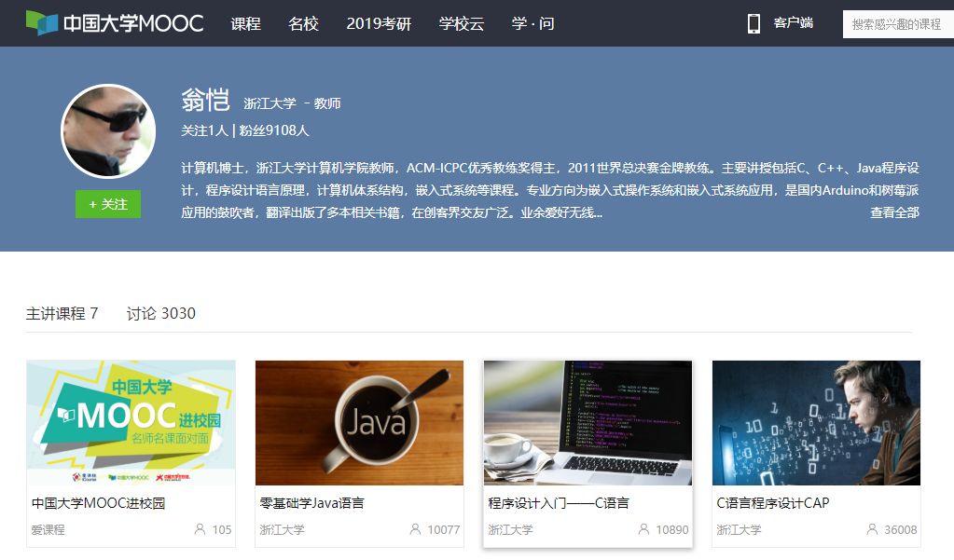954x560 pixels.
Task: Switch to the 讨论 tab
Action: [x=160, y=313]
